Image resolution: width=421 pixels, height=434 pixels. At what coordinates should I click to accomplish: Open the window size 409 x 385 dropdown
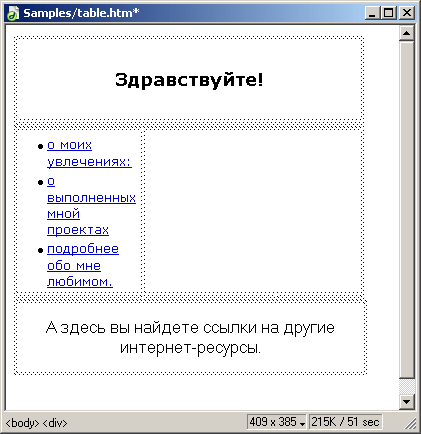[277, 422]
